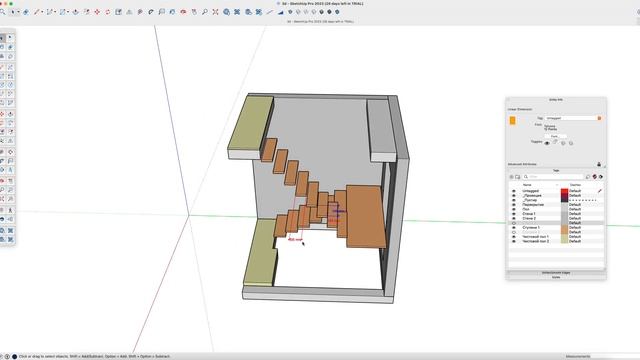Expand the Styles panel at bottom
640x360 pixels.
pyautogui.click(x=556, y=277)
